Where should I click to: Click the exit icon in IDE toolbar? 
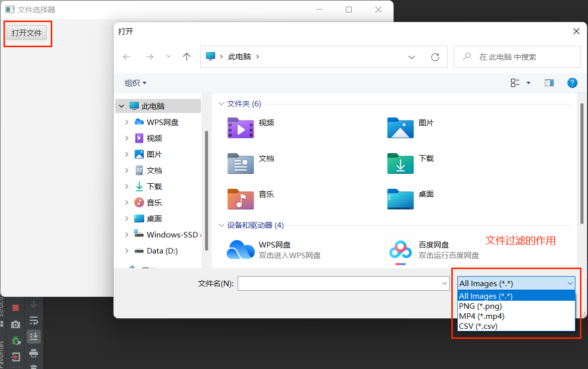point(16,357)
